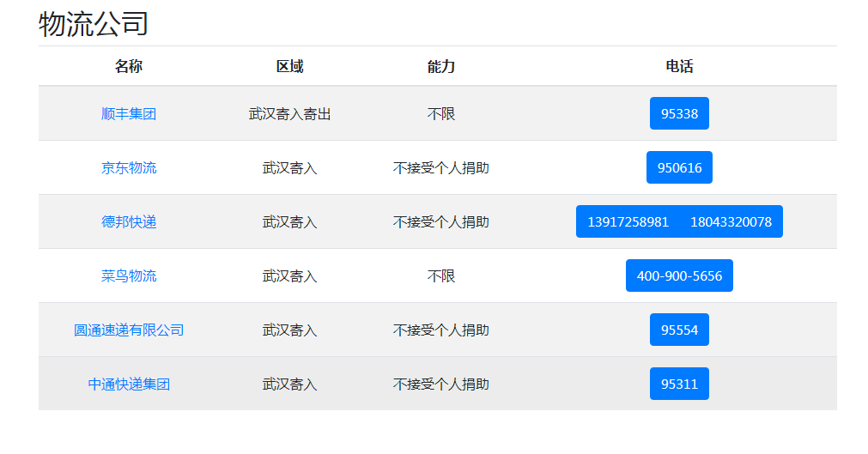Click the 13917258981 phone number
This screenshot has width=868, height=454.
pos(628,222)
